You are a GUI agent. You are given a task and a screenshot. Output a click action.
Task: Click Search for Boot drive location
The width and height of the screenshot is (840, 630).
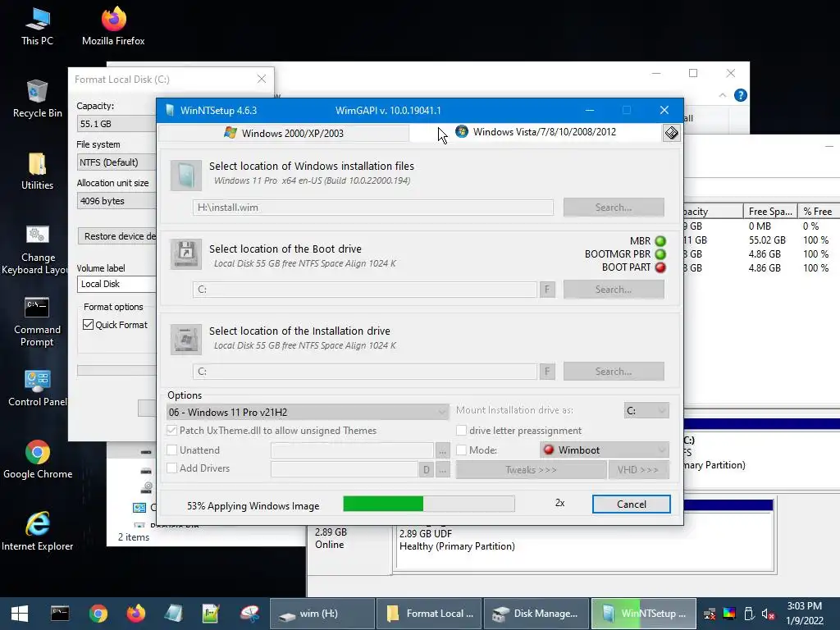614,290
